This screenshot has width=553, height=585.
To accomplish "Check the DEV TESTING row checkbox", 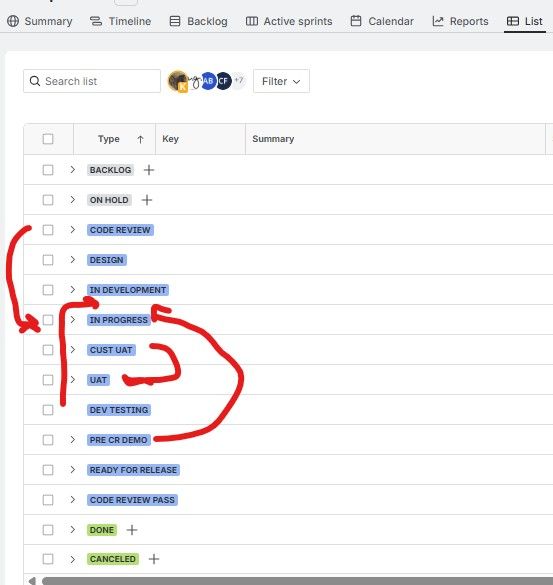I will (x=48, y=410).
